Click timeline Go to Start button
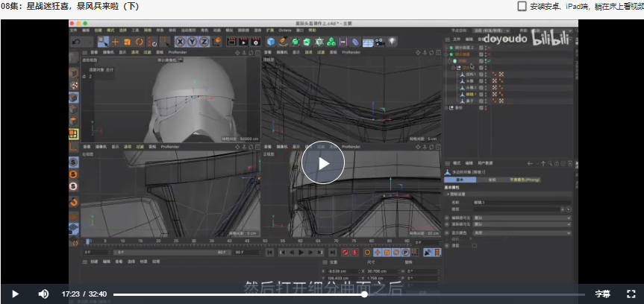644x304 pixels. coord(270,253)
